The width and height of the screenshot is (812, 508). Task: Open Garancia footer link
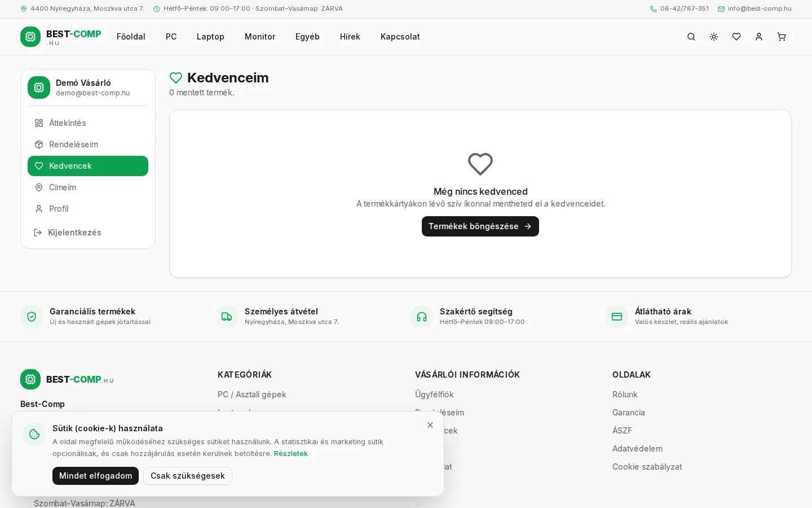point(629,413)
